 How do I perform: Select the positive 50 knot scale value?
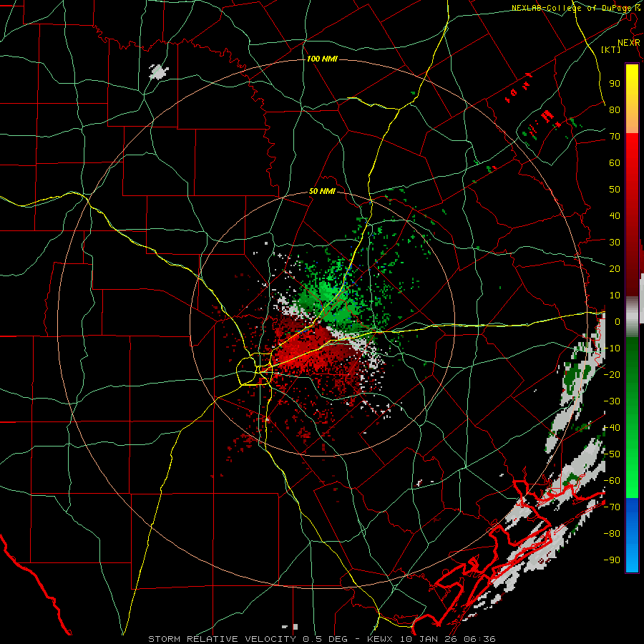point(615,190)
